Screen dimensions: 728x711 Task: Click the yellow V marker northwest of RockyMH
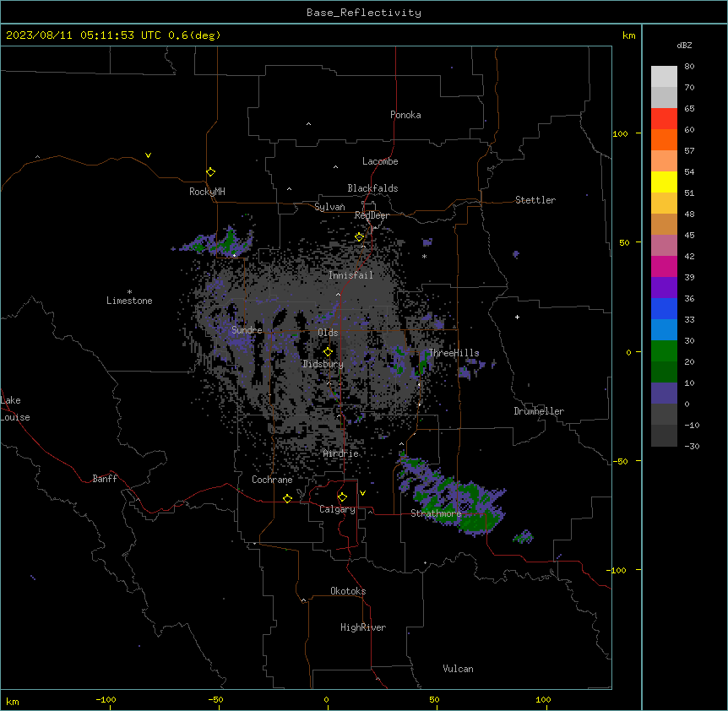point(148,155)
